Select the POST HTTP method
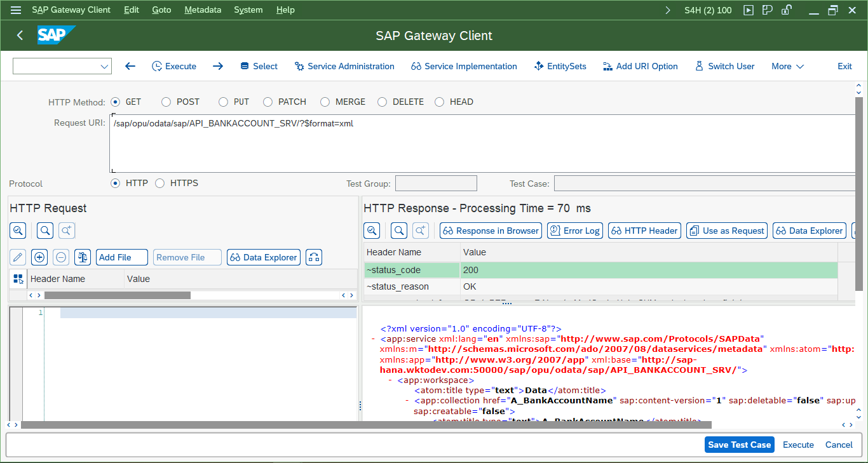868x463 pixels. (x=166, y=102)
